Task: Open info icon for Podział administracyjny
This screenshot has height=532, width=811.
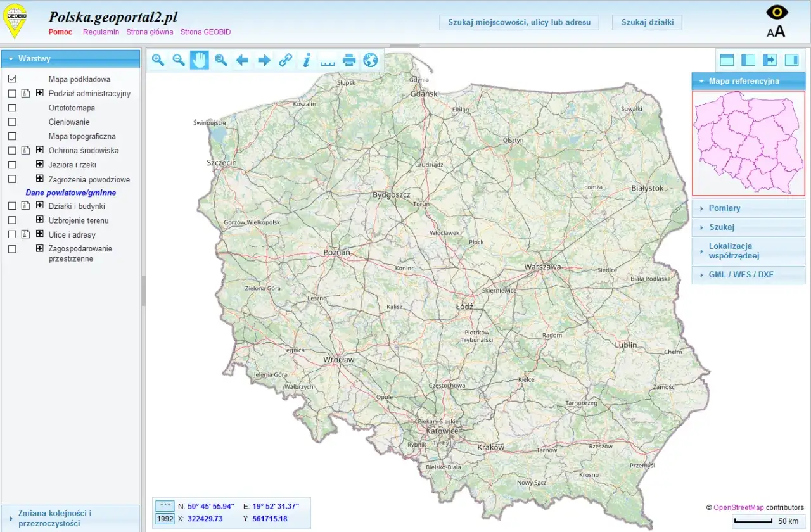Action: click(26, 94)
